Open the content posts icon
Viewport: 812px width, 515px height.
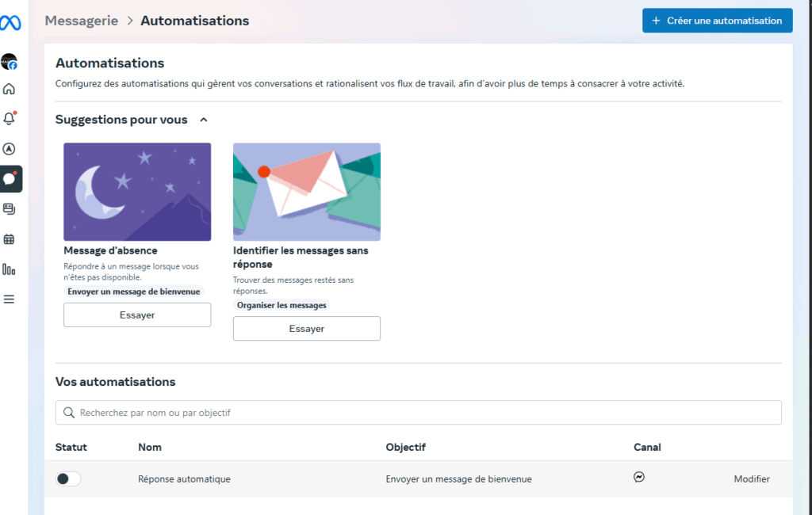click(10, 209)
